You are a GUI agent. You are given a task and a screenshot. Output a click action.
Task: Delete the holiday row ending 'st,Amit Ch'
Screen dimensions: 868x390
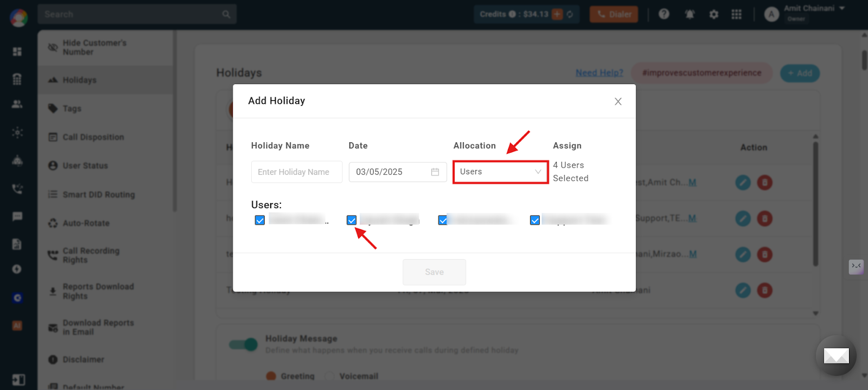tap(764, 183)
